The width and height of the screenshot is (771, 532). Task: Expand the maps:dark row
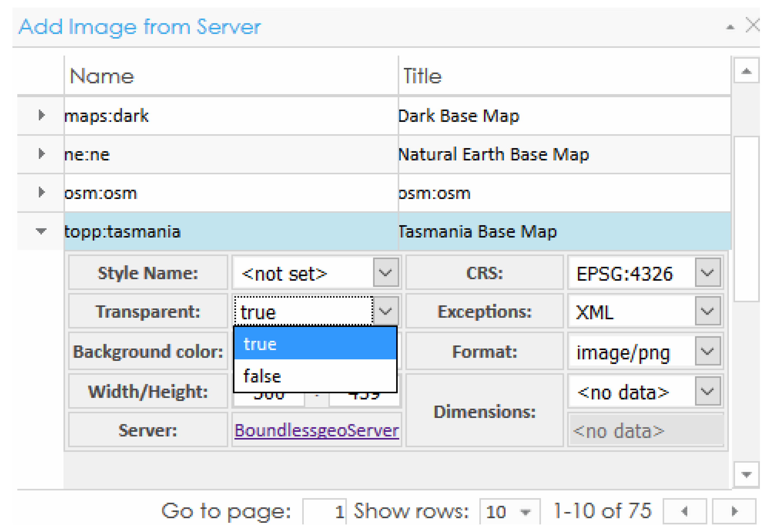tap(41, 115)
